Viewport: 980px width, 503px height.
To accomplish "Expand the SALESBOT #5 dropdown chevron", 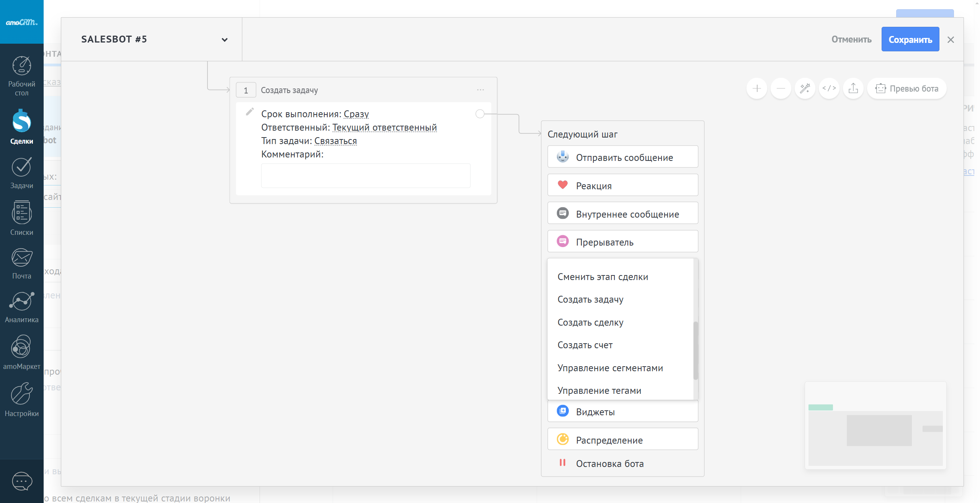I will pos(225,40).
